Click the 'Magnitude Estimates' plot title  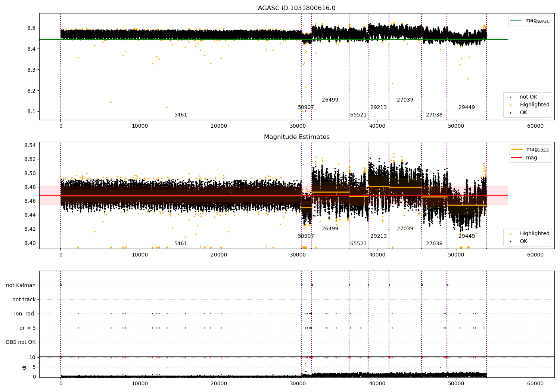(x=296, y=137)
